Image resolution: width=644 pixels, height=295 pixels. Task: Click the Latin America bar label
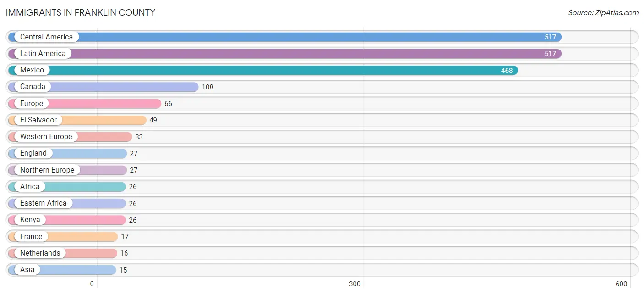click(43, 54)
